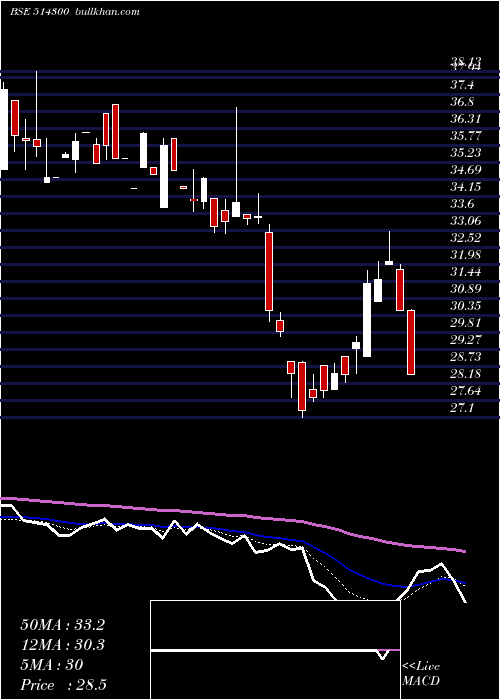Pick the 28.73 price level label
This screenshot has height=700, width=500.
point(465,356)
